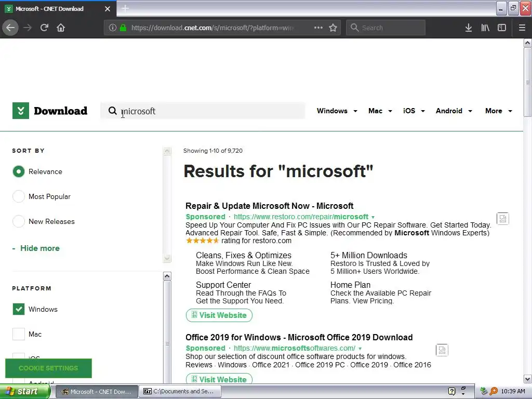Screen dimensions: 532x399
Task: Click the taskbar clock showing 10:39 AM
Action: click(513, 391)
